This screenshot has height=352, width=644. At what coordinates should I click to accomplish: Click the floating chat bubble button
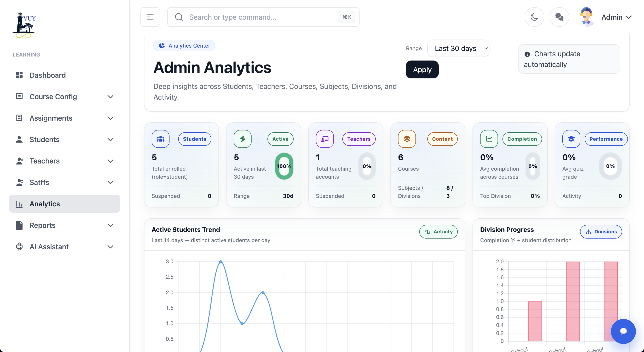point(623,331)
